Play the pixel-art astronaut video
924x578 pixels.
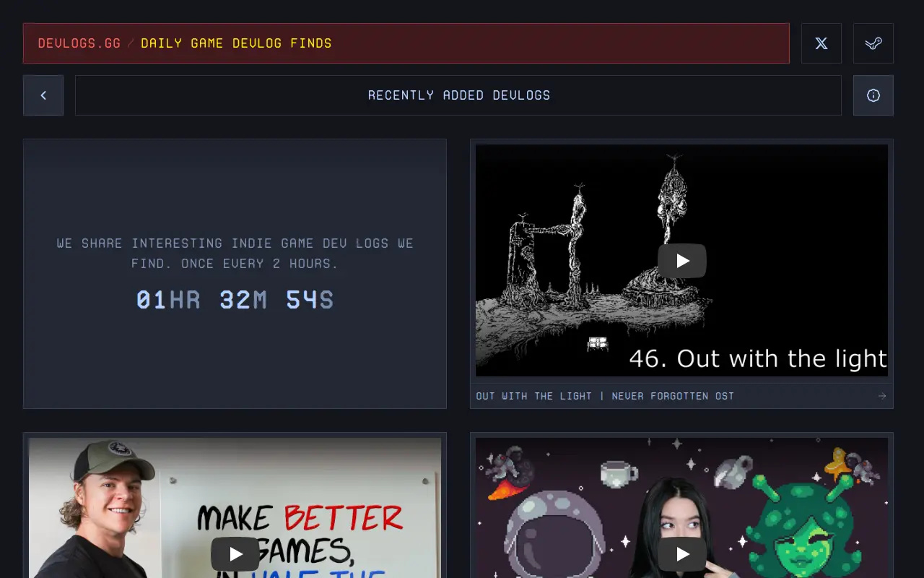coord(682,554)
